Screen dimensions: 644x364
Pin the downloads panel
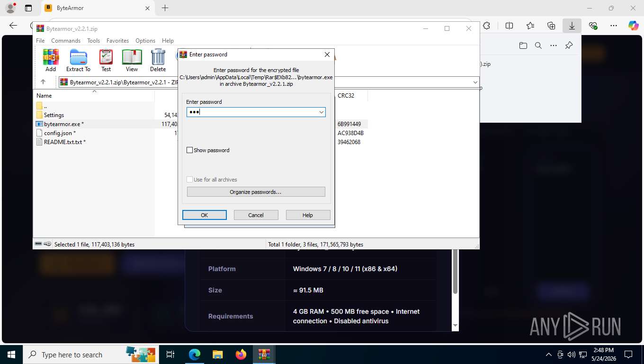(569, 45)
